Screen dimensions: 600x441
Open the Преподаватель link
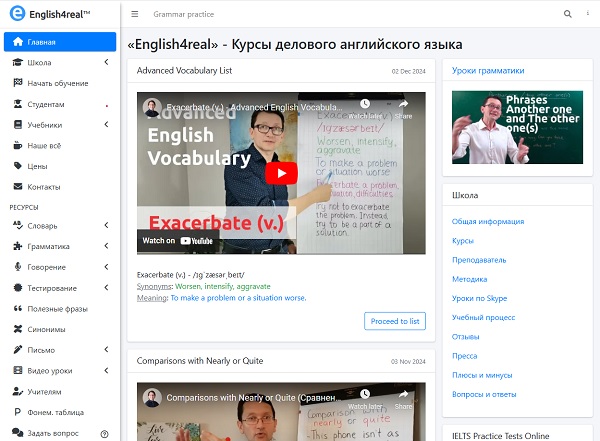click(x=479, y=260)
